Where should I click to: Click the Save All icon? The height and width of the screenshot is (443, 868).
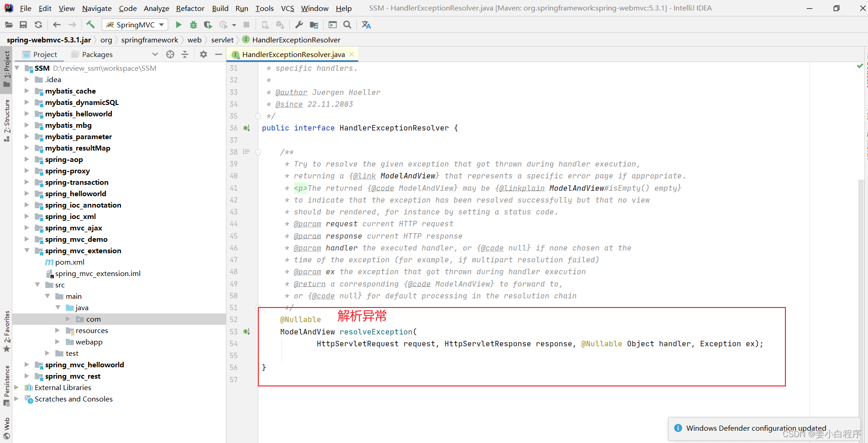tap(23, 25)
